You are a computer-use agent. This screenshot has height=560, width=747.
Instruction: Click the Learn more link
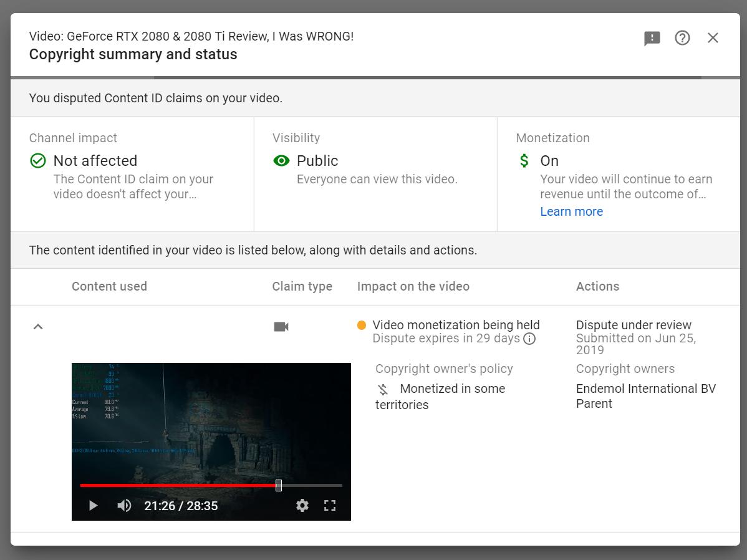571,211
